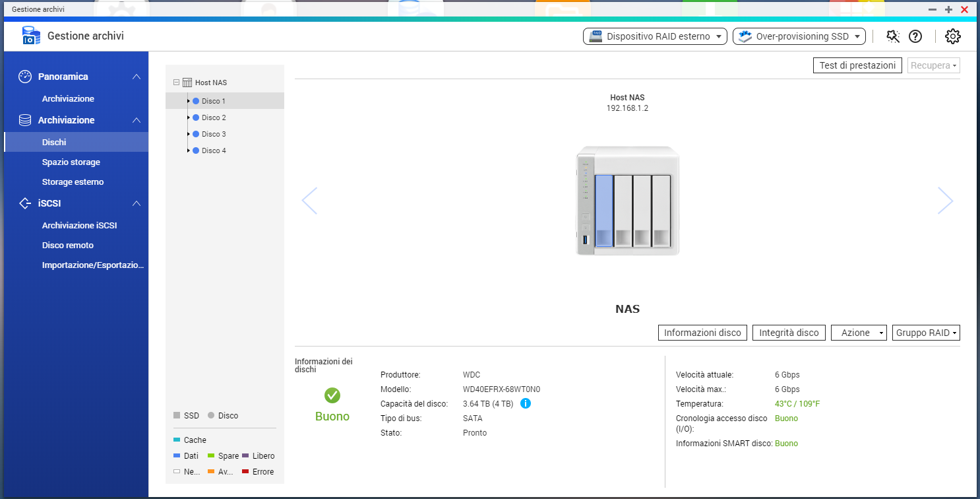Click the Informazioni SMART disco Buono value
Viewport: 980px width, 499px height.
(x=786, y=444)
